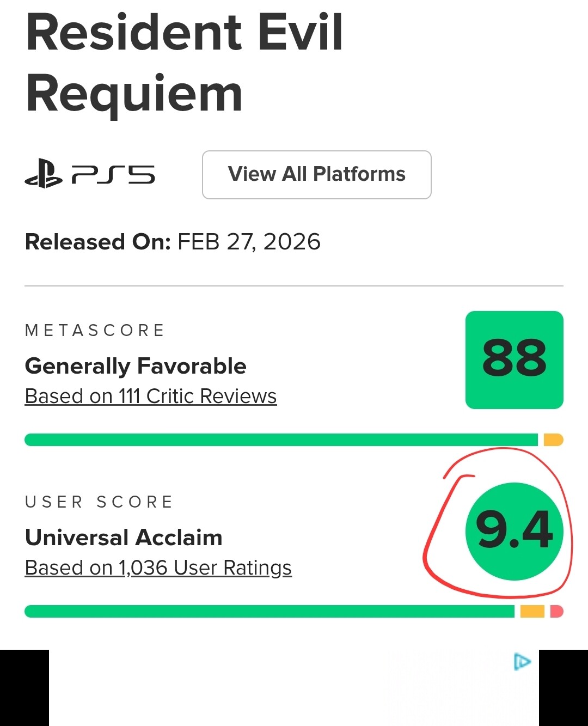Viewport: 588px width, 726px height.
Task: Click the 9.4 user score circle
Action: click(514, 530)
